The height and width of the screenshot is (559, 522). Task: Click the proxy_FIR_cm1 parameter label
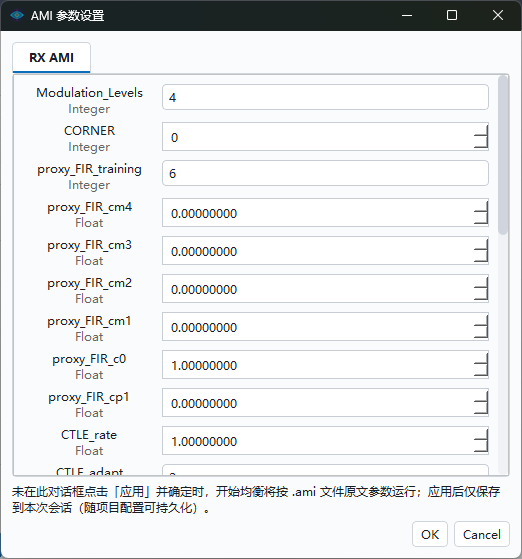(x=89, y=321)
